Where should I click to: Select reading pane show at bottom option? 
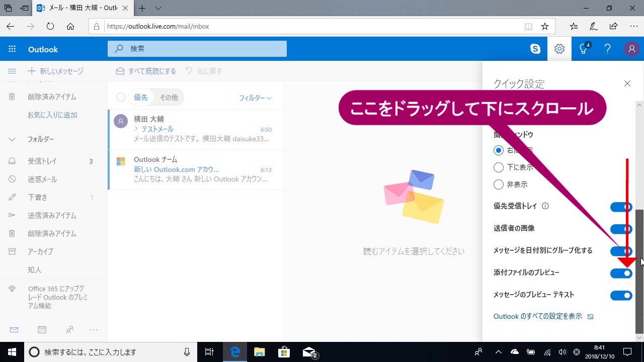499,167
